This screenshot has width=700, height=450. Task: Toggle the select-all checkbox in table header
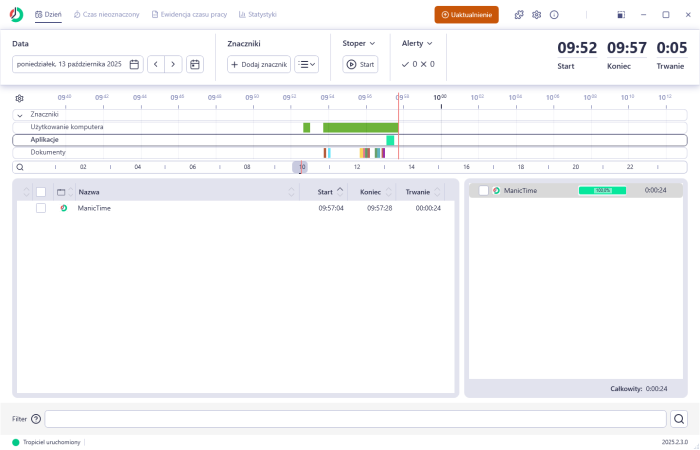pyautogui.click(x=41, y=191)
